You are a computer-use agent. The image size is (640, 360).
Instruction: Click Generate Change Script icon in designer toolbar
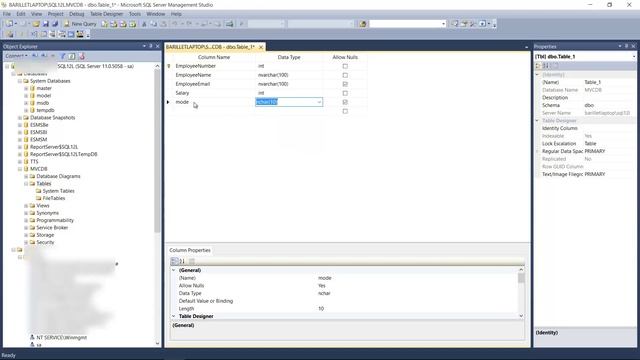click(9, 34)
